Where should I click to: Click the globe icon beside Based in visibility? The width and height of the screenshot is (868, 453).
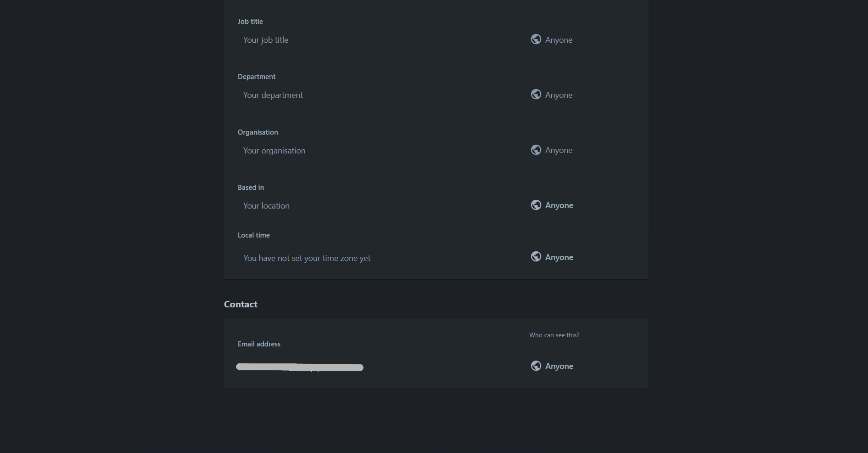pos(536,205)
